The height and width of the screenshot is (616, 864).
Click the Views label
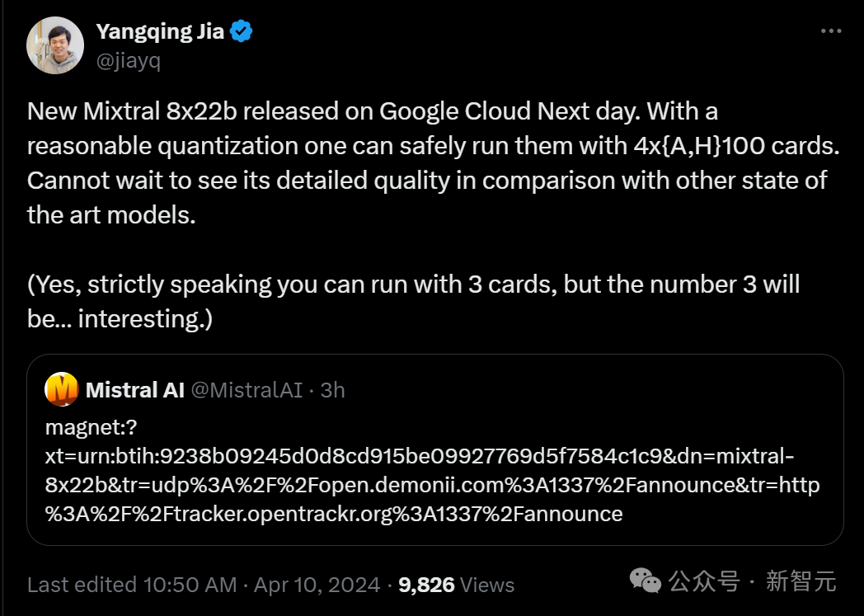pos(487,585)
